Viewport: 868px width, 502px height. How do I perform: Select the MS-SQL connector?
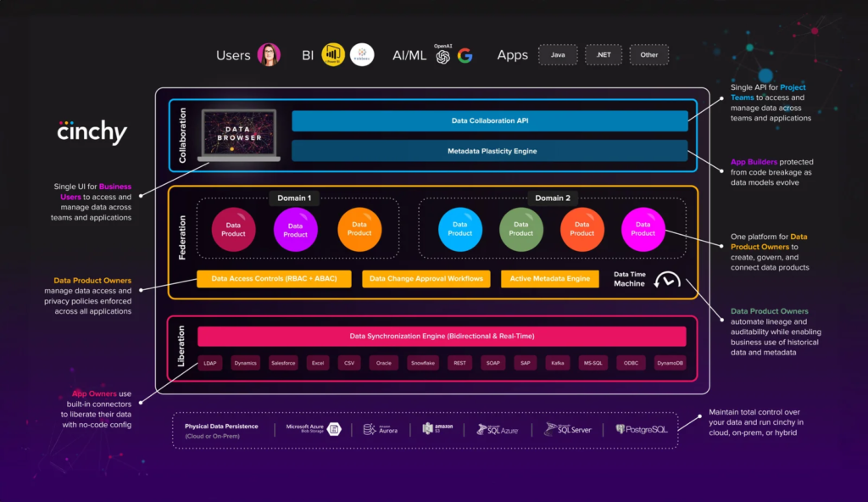(593, 364)
